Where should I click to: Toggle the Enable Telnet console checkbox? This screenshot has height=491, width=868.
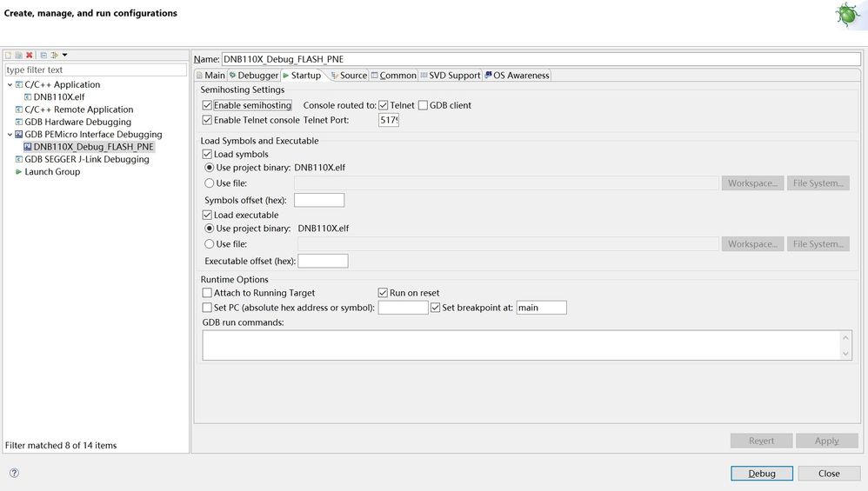click(x=207, y=120)
